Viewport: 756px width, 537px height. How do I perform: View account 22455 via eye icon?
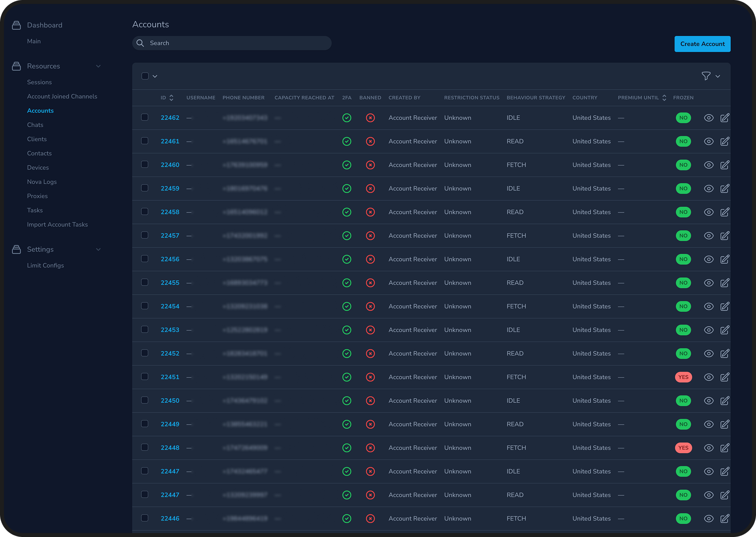709,283
